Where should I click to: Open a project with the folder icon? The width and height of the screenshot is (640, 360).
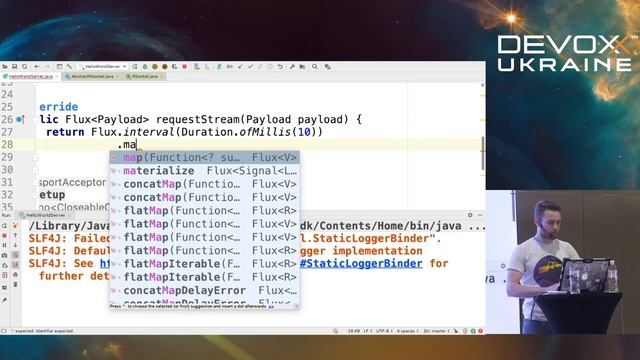[4, 67]
